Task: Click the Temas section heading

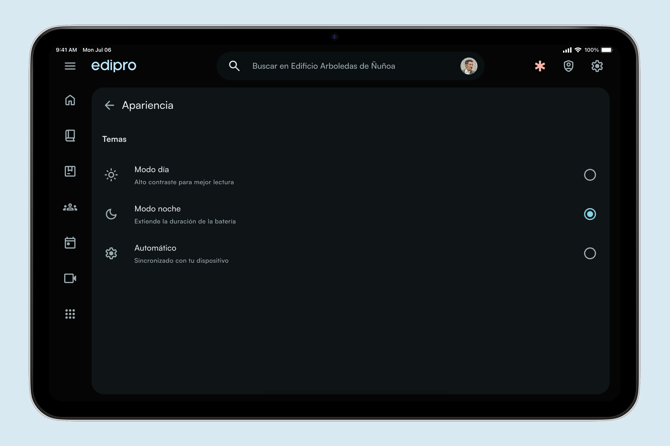Action: [114, 139]
